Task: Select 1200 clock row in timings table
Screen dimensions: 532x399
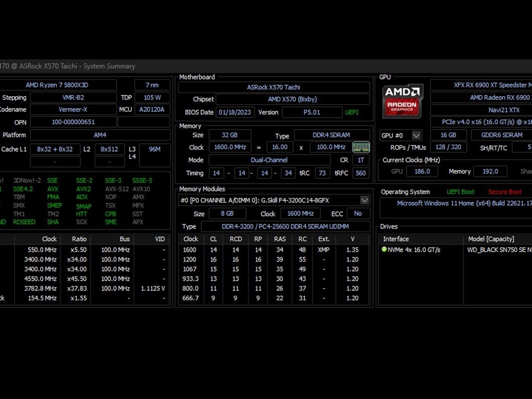Action: point(274,260)
